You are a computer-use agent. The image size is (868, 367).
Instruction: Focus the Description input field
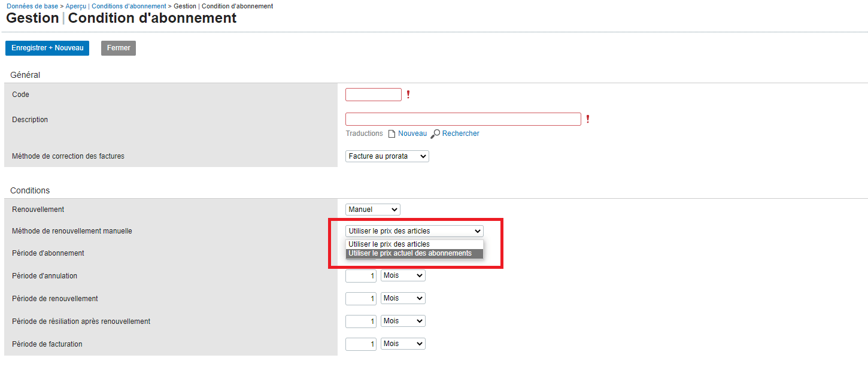(463, 119)
